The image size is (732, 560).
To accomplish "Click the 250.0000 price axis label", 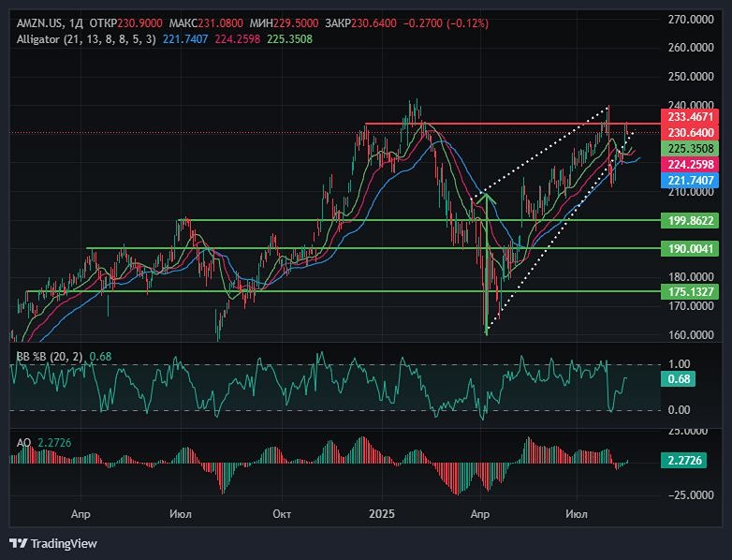I will (691, 76).
